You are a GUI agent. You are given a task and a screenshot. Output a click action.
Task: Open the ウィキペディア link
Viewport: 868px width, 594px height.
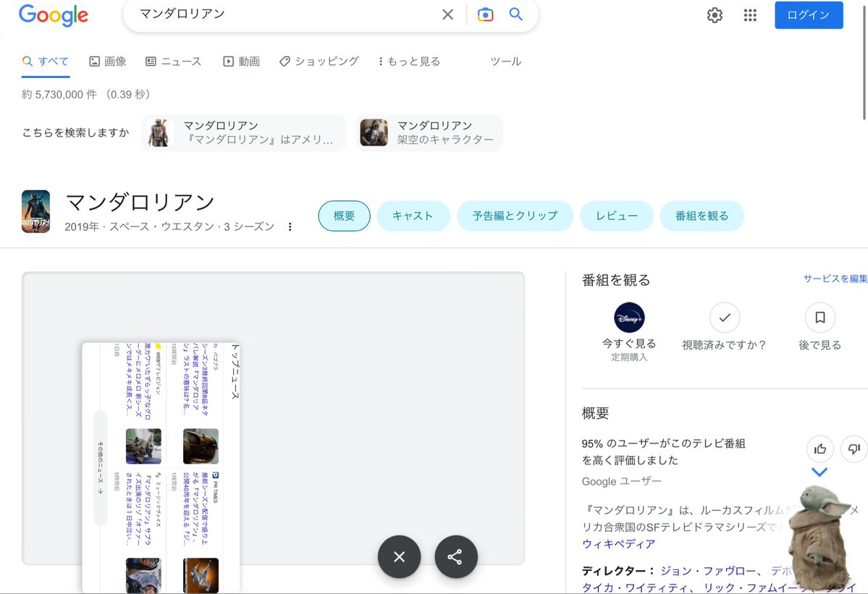(618, 543)
